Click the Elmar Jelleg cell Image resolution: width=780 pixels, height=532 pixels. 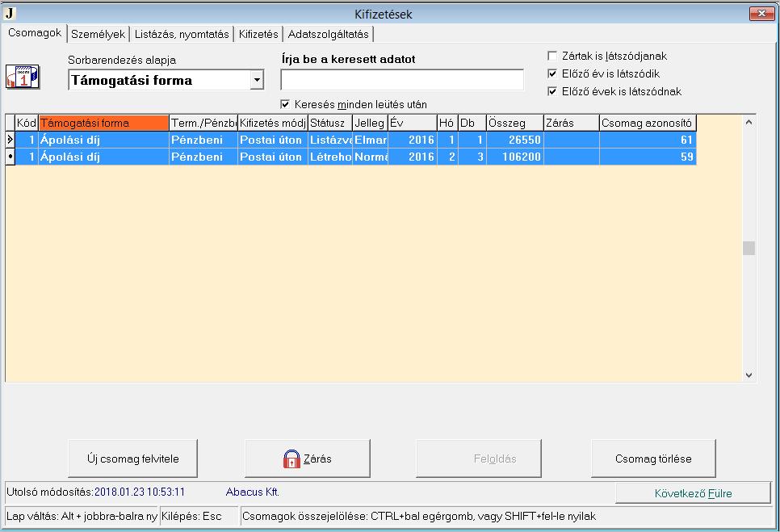point(370,140)
